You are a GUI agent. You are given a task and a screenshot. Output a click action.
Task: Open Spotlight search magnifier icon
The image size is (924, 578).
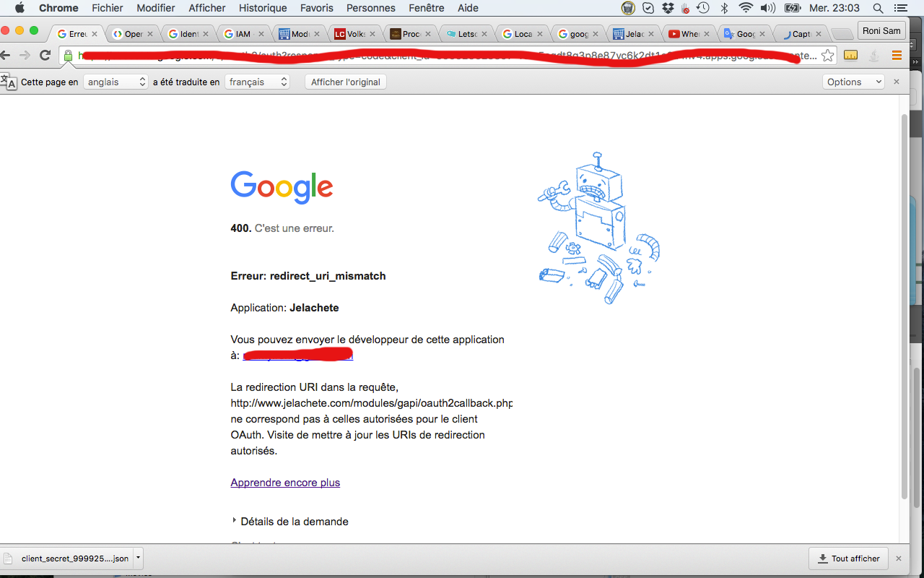pyautogui.click(x=878, y=8)
